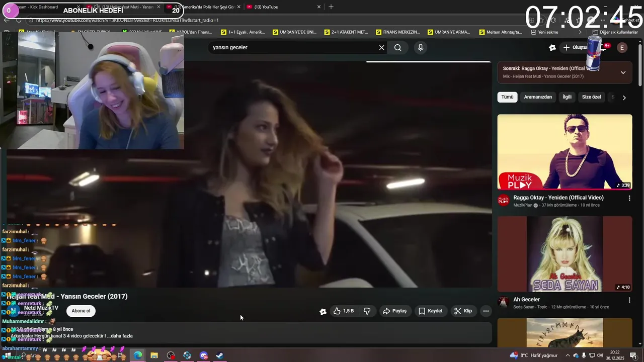The width and height of the screenshot is (644, 362).
Task: Open the 1+1 Eşyalı bookmark
Action: [243, 32]
